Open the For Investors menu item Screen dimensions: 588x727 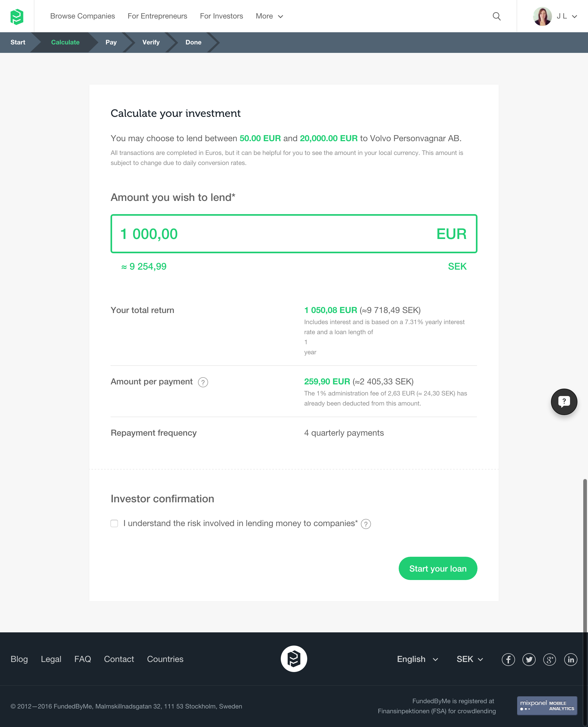coord(222,16)
